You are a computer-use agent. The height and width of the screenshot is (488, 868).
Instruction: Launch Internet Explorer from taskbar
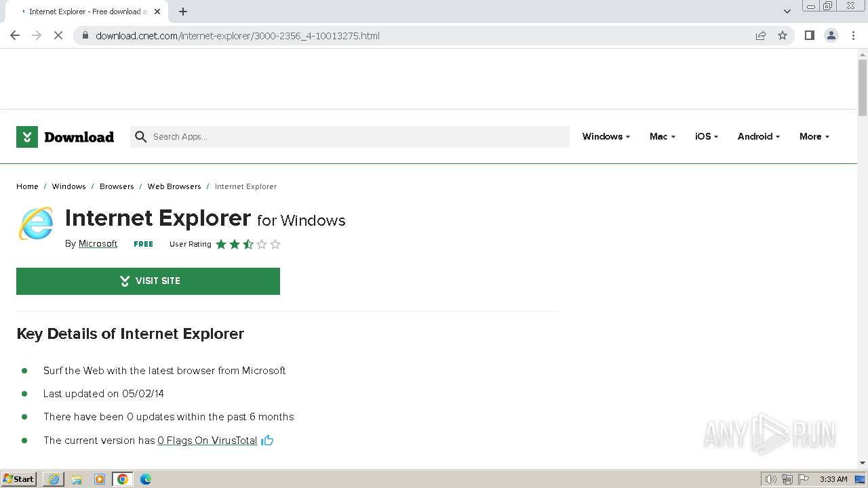54,479
